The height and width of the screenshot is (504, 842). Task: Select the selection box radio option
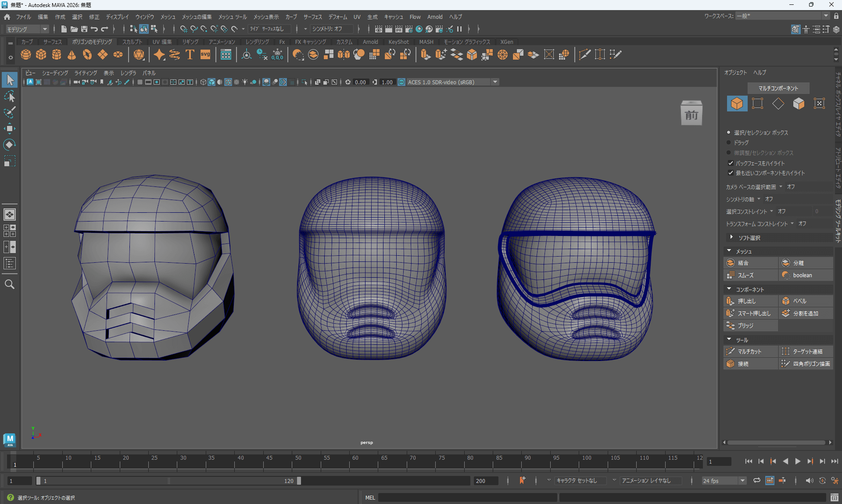[729, 132]
